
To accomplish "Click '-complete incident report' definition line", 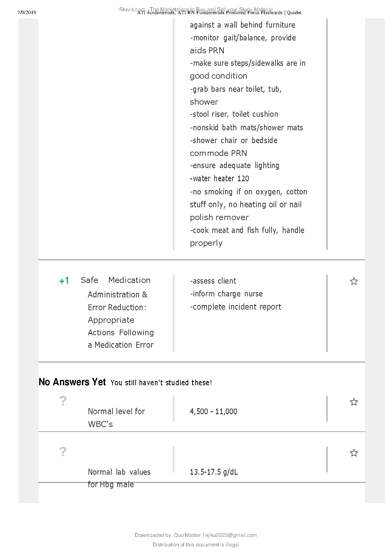I will tap(236, 307).
